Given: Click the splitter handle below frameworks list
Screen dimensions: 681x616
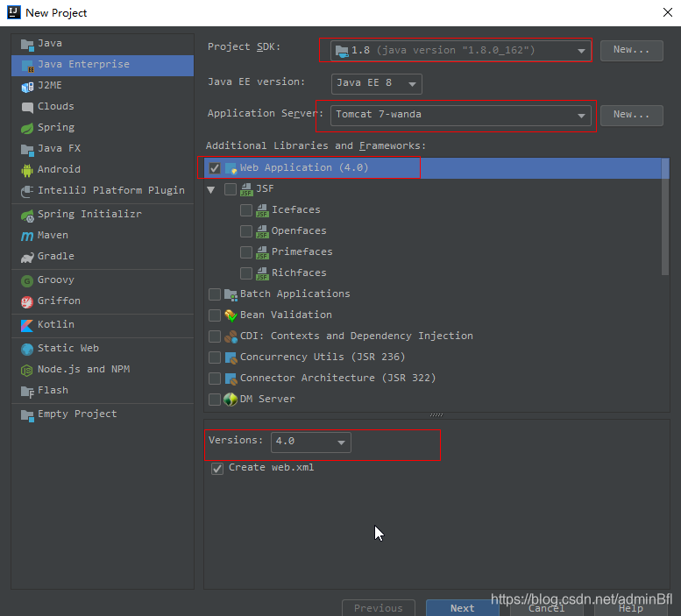Looking at the screenshot, I should coord(436,415).
